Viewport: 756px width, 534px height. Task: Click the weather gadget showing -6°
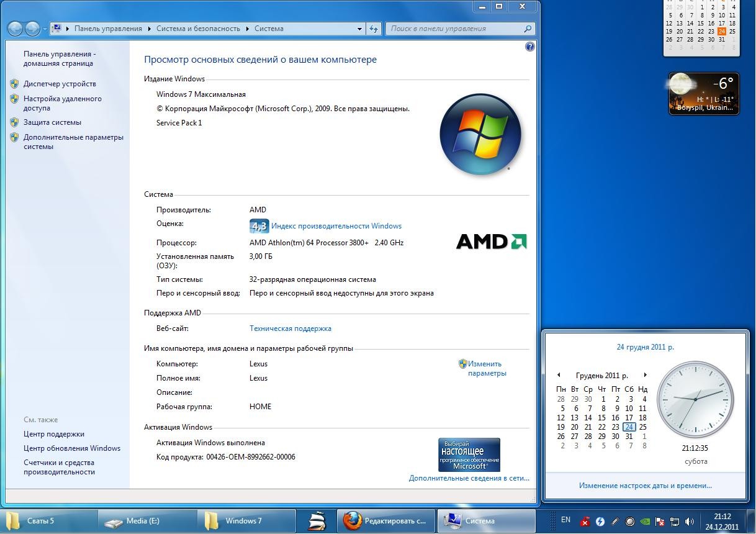[704, 94]
